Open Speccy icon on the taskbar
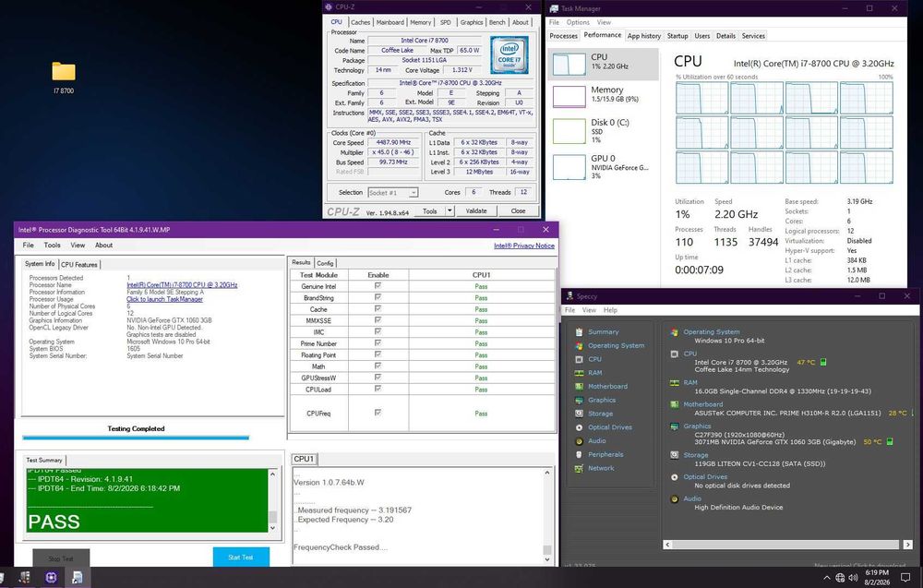The image size is (923, 588). click(x=24, y=578)
